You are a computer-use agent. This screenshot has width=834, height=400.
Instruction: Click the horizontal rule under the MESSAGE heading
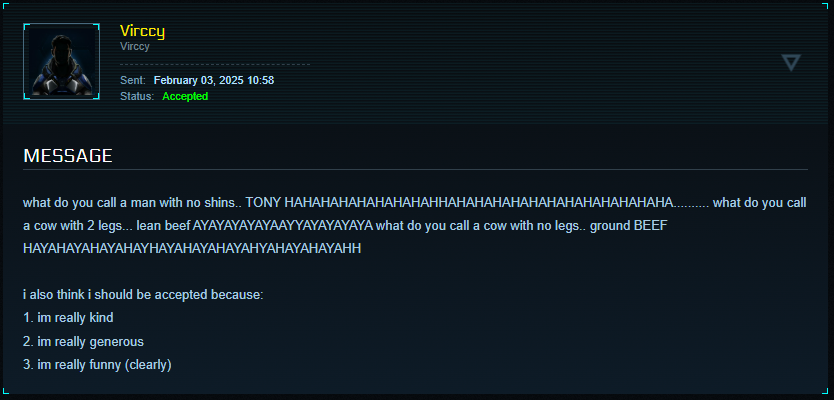point(415,170)
